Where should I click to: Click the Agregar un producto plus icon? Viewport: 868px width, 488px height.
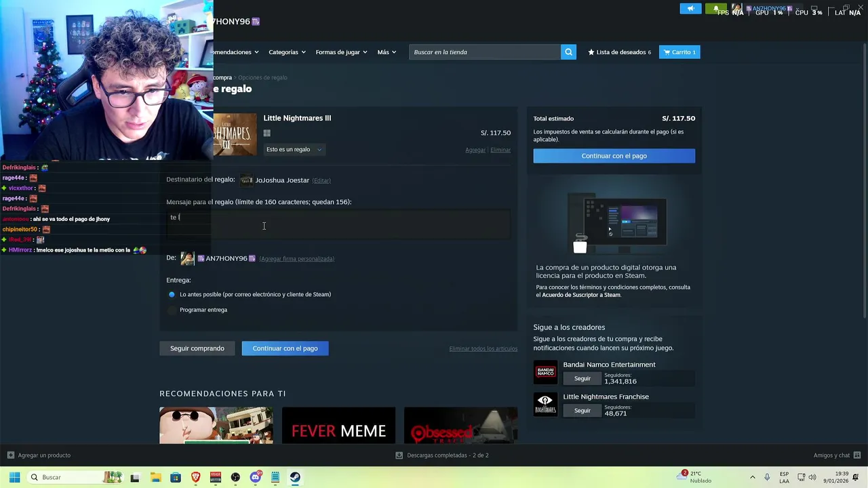(11, 455)
